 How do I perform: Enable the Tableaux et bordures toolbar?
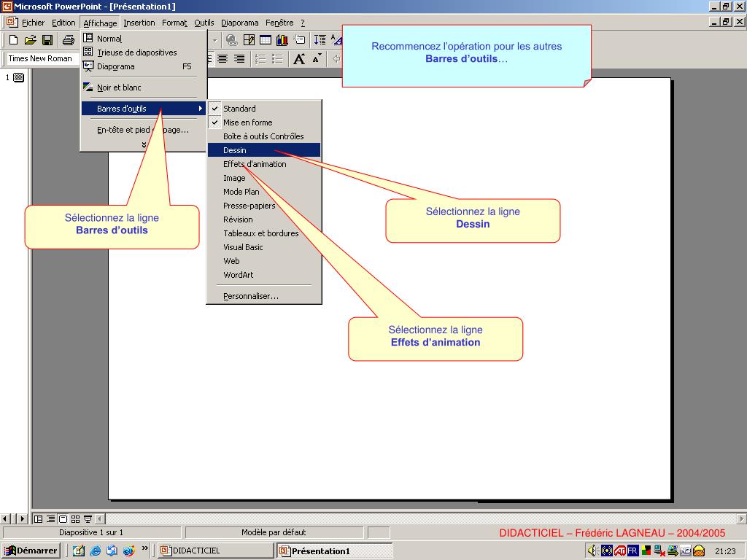[x=264, y=233]
